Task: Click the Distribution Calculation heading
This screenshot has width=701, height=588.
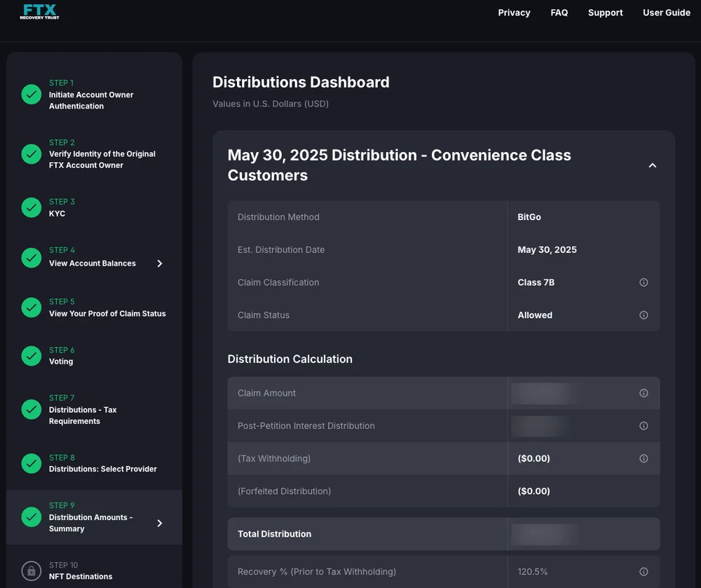Action: pyautogui.click(x=290, y=360)
